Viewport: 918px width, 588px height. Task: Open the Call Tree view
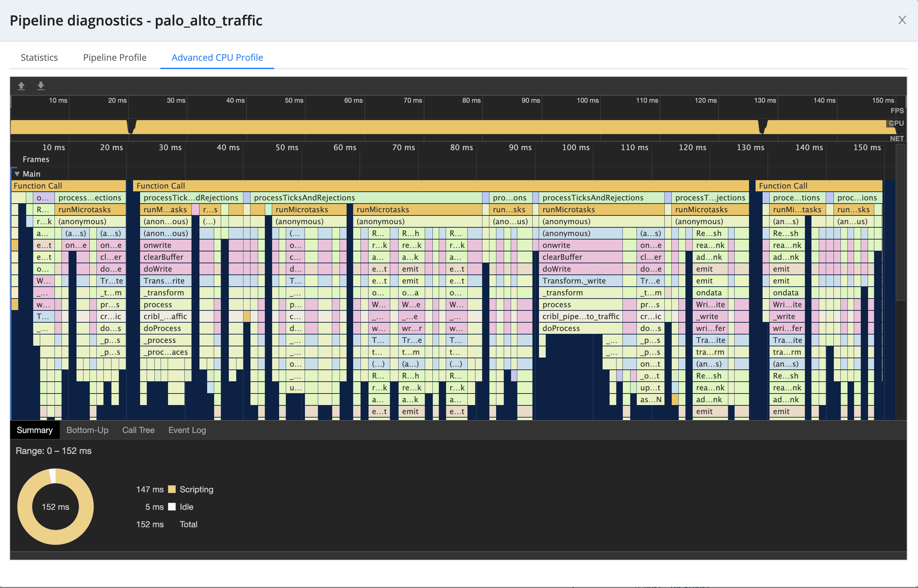[x=138, y=430]
